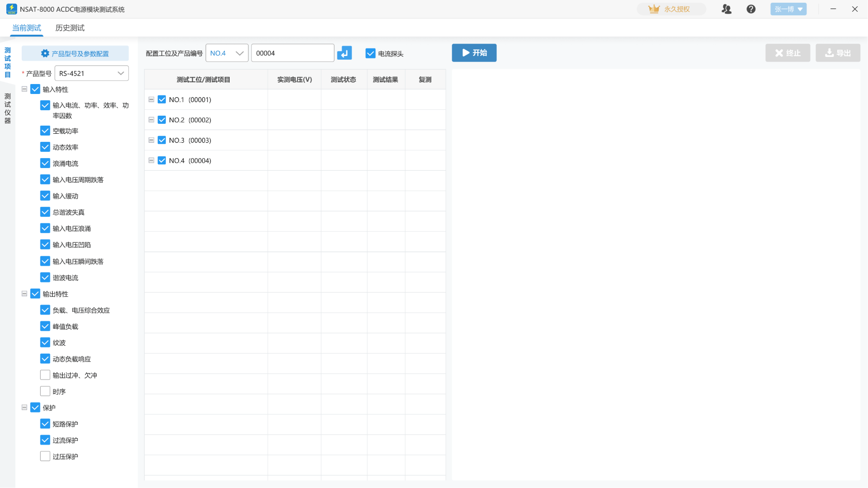The image size is (868, 488).
Task: Open the 产品型号 RS-4521 dropdown
Action: coord(92,73)
